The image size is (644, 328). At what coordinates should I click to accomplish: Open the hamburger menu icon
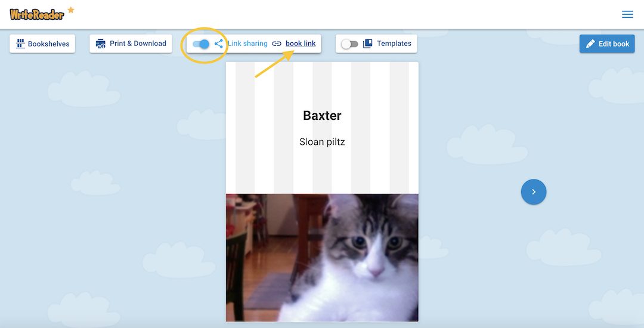click(x=627, y=14)
